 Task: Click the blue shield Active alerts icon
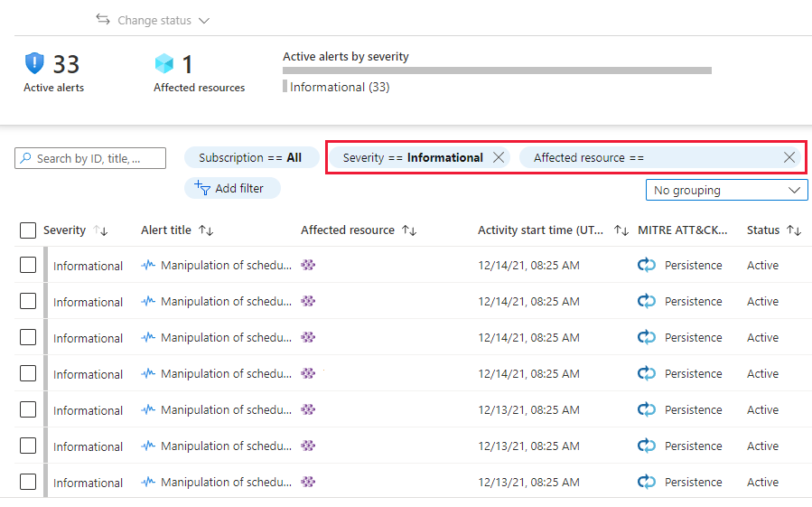pos(34,64)
